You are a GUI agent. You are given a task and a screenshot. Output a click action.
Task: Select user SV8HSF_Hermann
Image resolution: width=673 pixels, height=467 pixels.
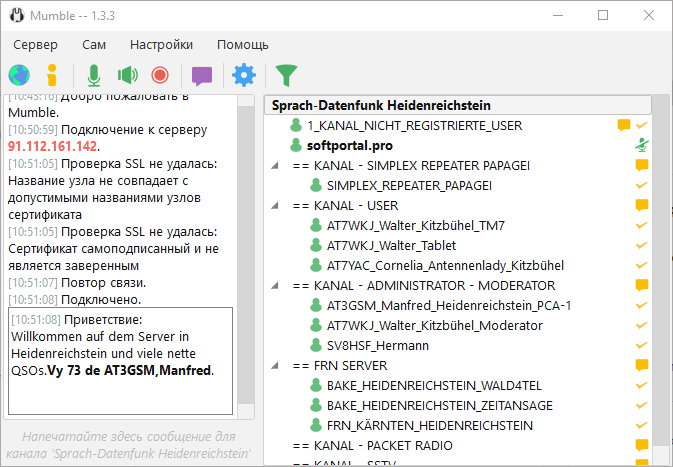[378, 346]
